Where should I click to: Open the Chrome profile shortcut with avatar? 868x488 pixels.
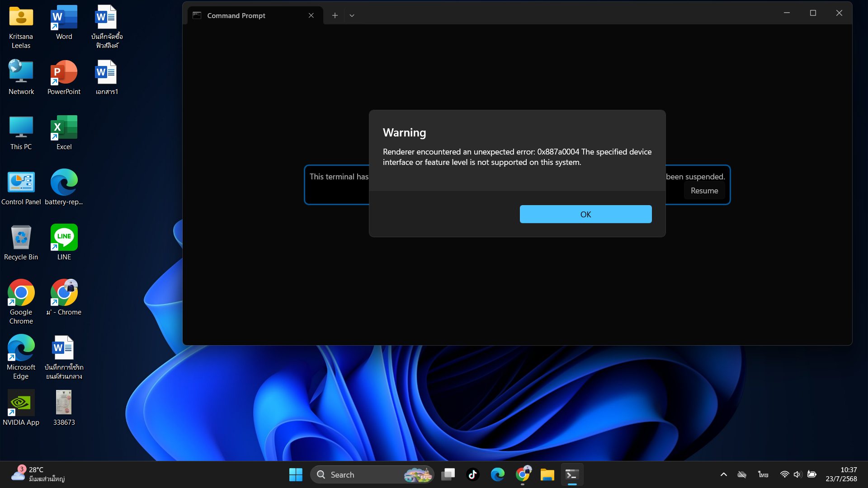[64, 297]
